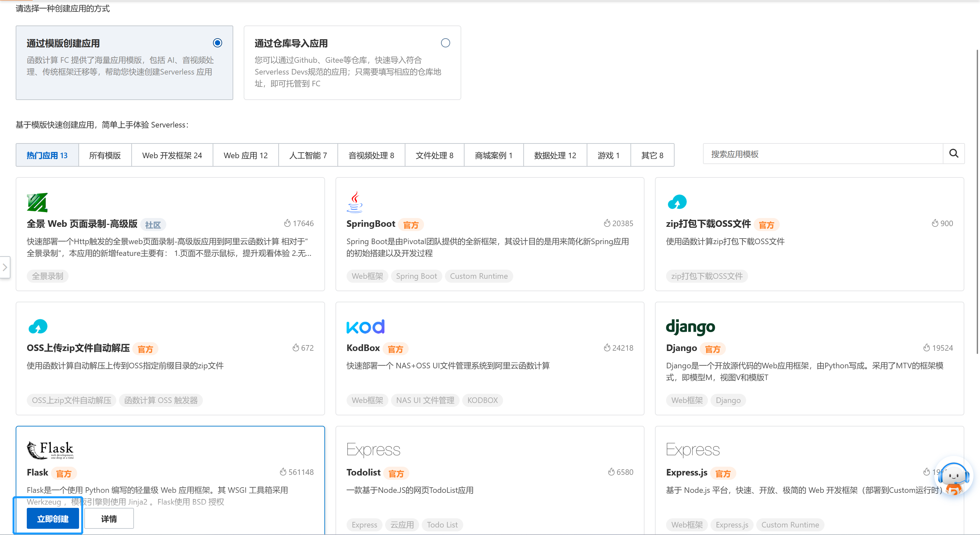Switch to 人工智能 7 tab
This screenshot has height=535, width=980.
tap(308, 155)
